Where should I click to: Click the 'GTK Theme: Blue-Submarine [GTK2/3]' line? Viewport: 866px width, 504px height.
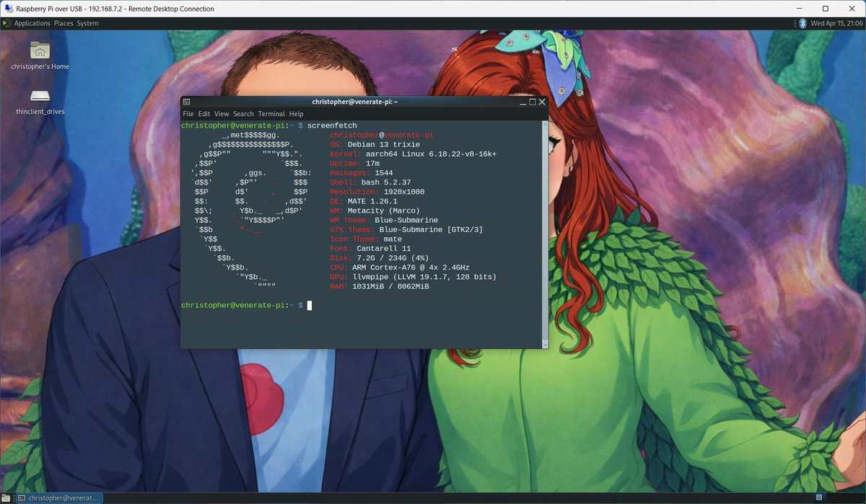coord(406,229)
